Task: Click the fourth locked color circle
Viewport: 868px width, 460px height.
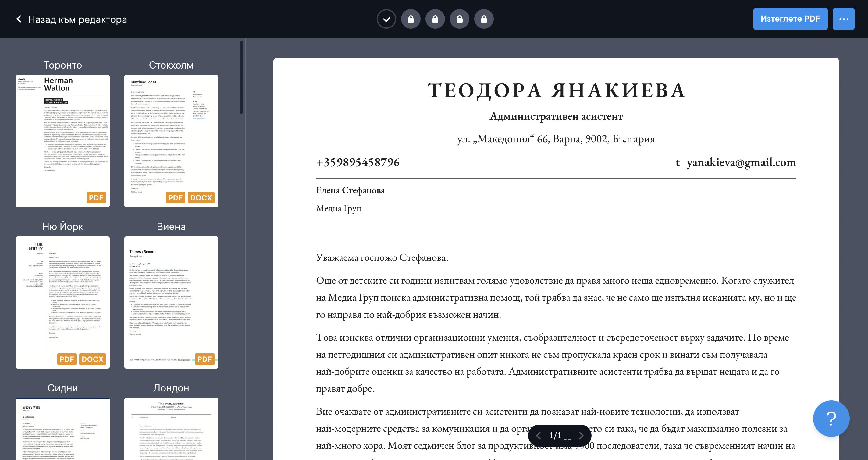Action: click(484, 19)
